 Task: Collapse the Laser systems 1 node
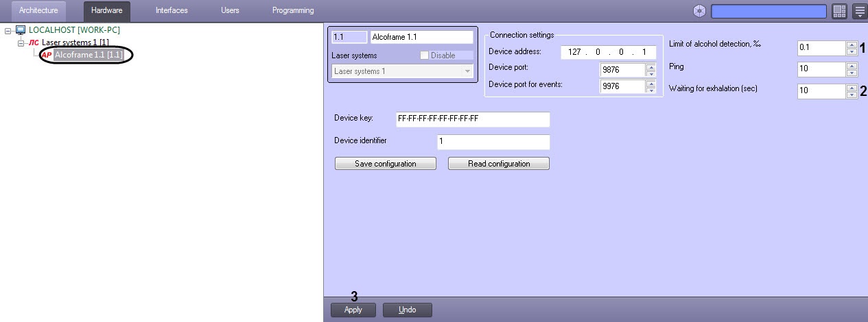tap(21, 43)
